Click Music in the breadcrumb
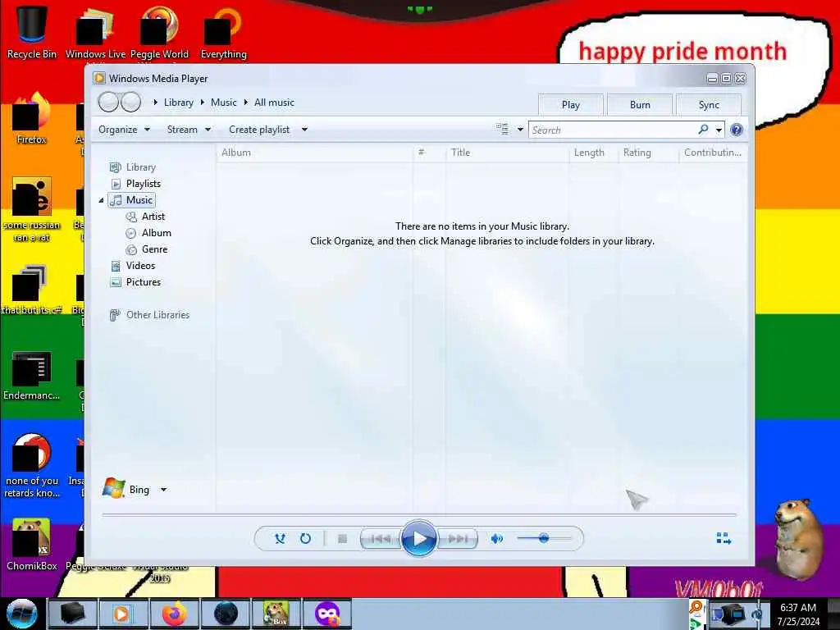840x630 pixels. [223, 103]
